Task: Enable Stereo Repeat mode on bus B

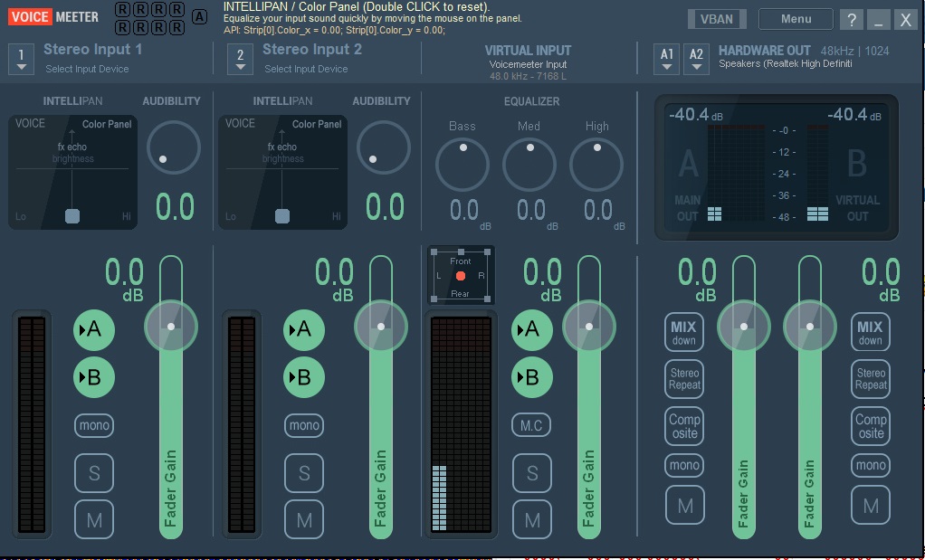Action: [870, 379]
